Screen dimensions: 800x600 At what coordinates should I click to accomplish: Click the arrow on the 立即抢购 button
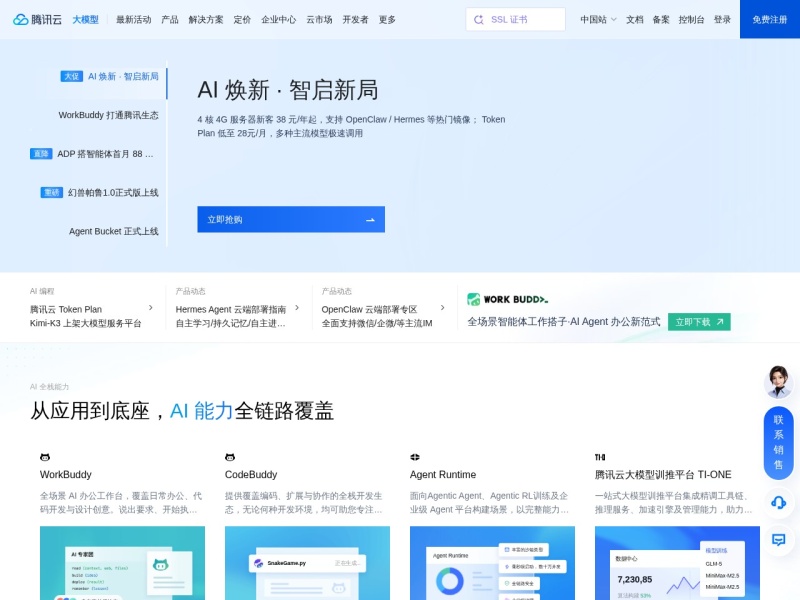pyautogui.click(x=370, y=220)
